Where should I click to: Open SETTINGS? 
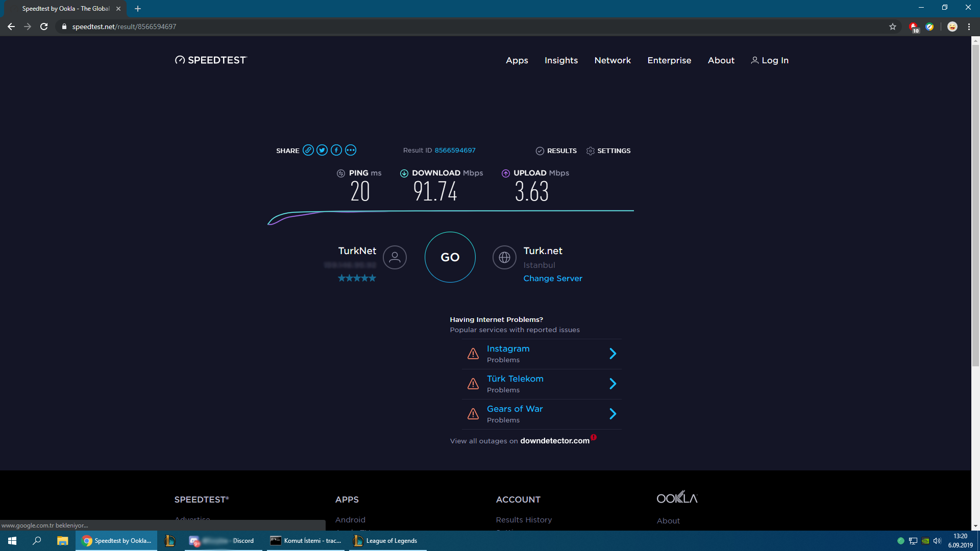608,151
